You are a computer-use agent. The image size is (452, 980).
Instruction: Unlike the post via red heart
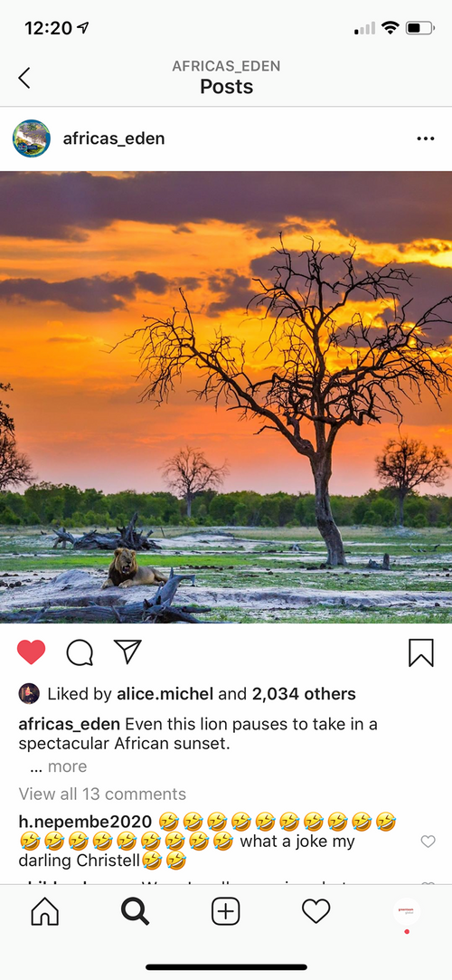click(32, 652)
